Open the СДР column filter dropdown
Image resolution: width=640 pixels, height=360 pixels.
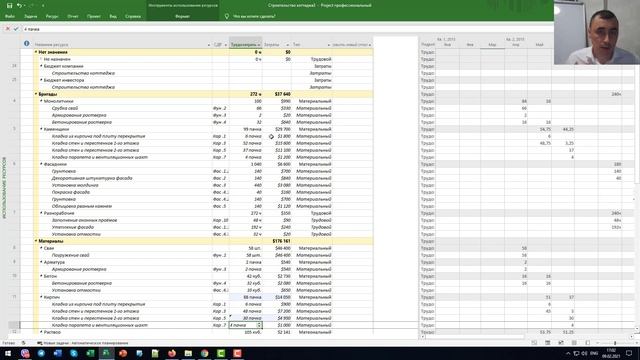tap(226, 44)
